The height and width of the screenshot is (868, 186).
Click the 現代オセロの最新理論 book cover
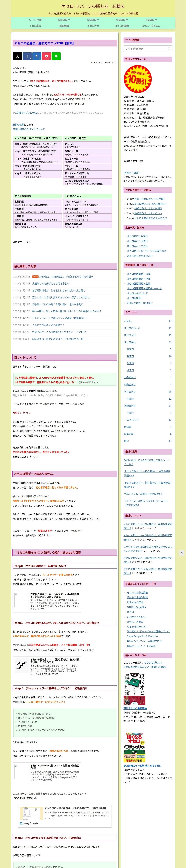pos(134,689)
